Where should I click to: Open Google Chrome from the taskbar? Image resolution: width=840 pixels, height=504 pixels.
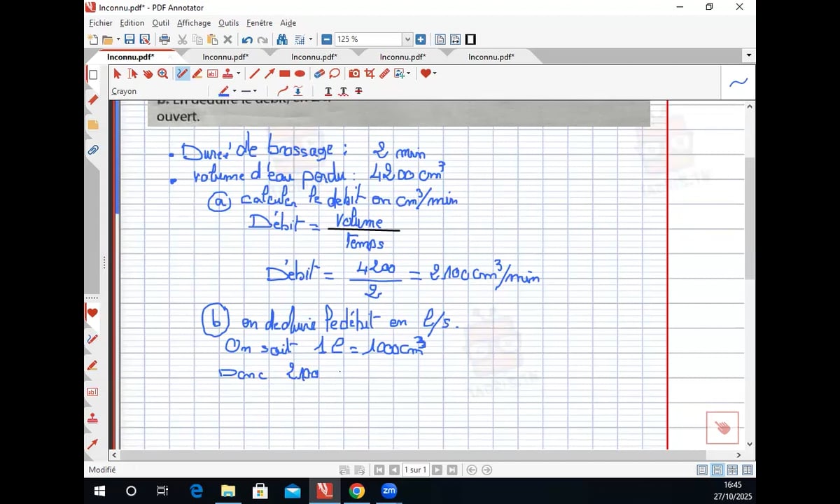tap(357, 491)
